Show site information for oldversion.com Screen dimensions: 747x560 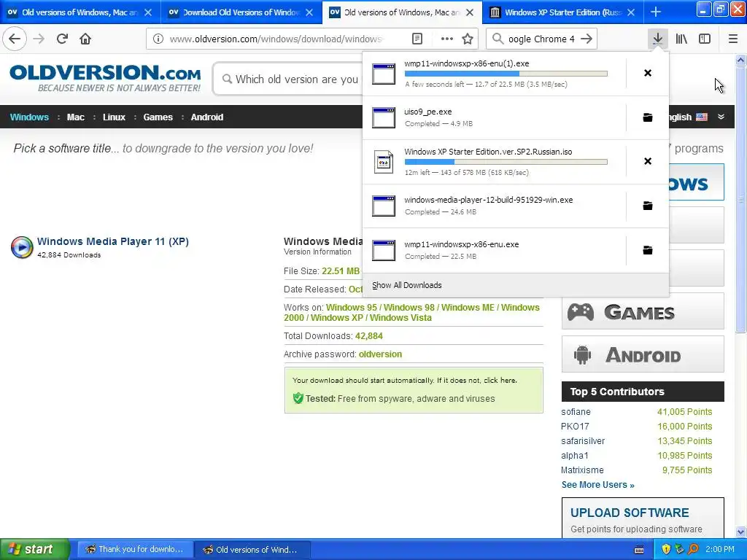tap(158, 39)
